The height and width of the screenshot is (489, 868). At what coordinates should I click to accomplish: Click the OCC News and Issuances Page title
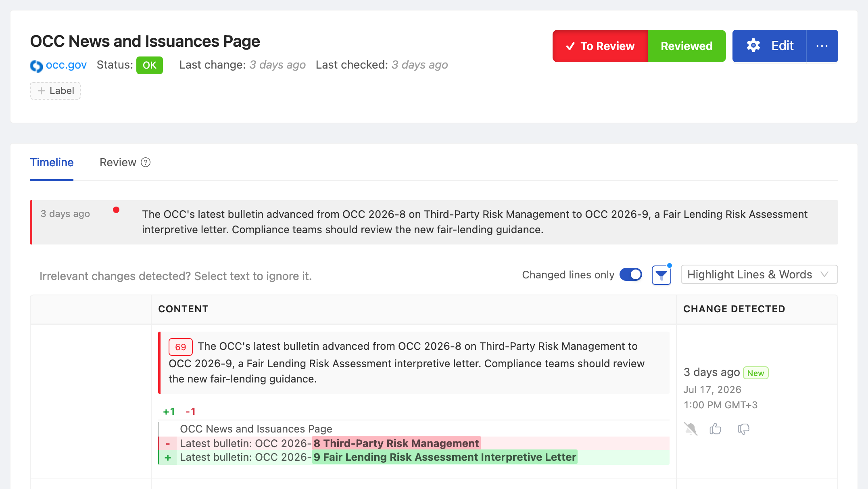[x=145, y=41]
